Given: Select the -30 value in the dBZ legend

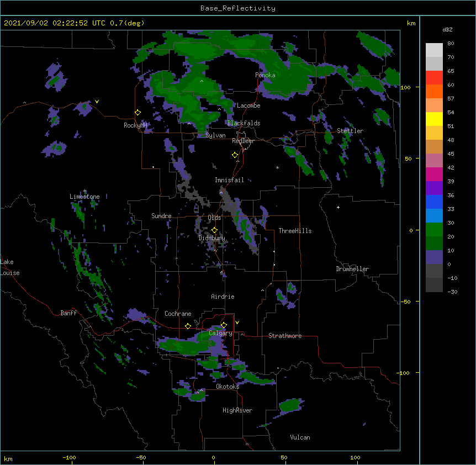Looking at the screenshot, I should coord(452,292).
